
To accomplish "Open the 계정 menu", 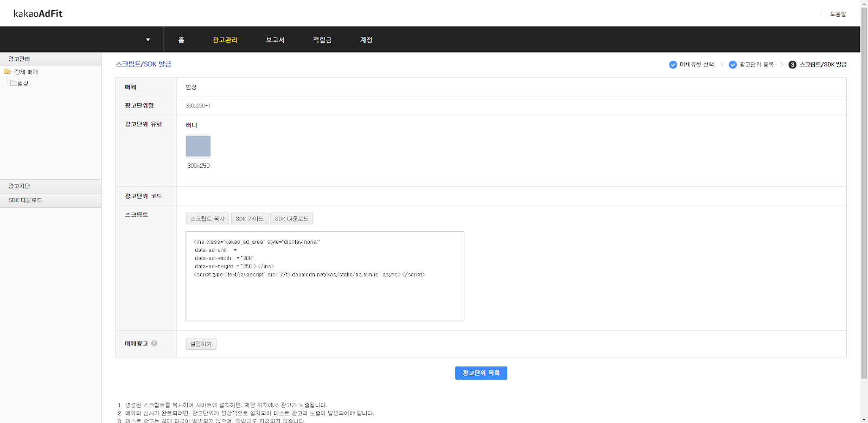I will [x=366, y=40].
